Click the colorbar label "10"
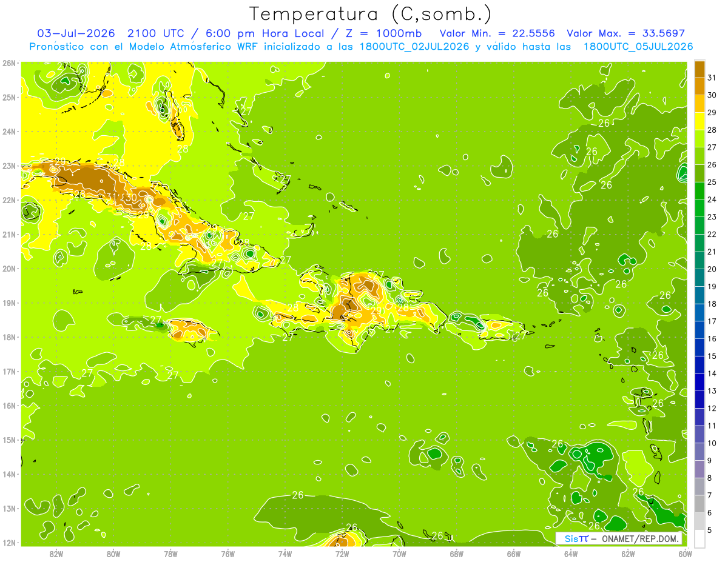This screenshot has width=728, height=562. tap(712, 443)
